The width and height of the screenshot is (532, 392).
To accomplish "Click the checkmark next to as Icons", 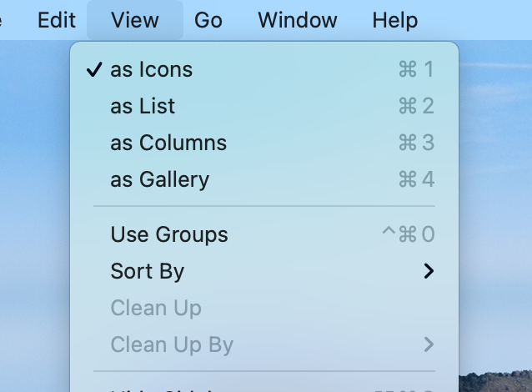I will pyautogui.click(x=94, y=69).
